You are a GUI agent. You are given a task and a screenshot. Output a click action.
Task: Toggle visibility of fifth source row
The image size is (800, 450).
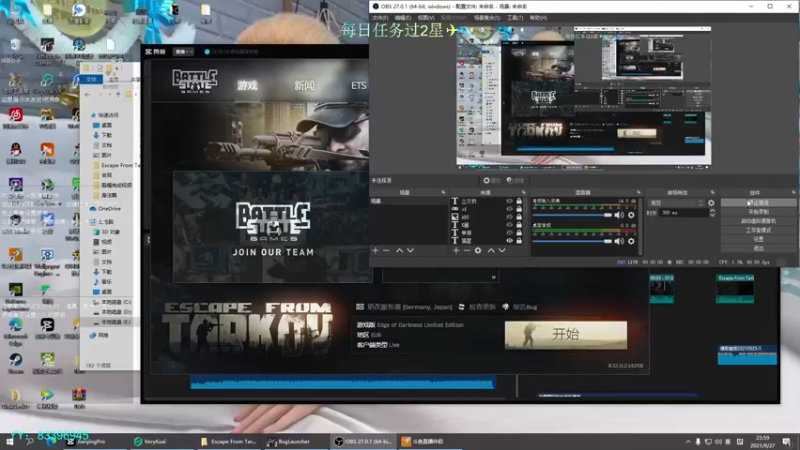coord(509,233)
